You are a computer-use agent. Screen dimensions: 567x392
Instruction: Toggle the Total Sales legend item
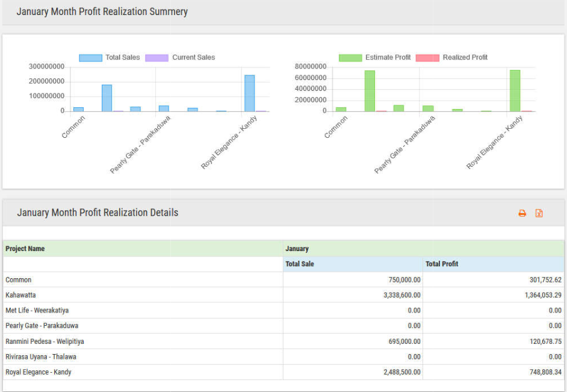[x=110, y=58]
